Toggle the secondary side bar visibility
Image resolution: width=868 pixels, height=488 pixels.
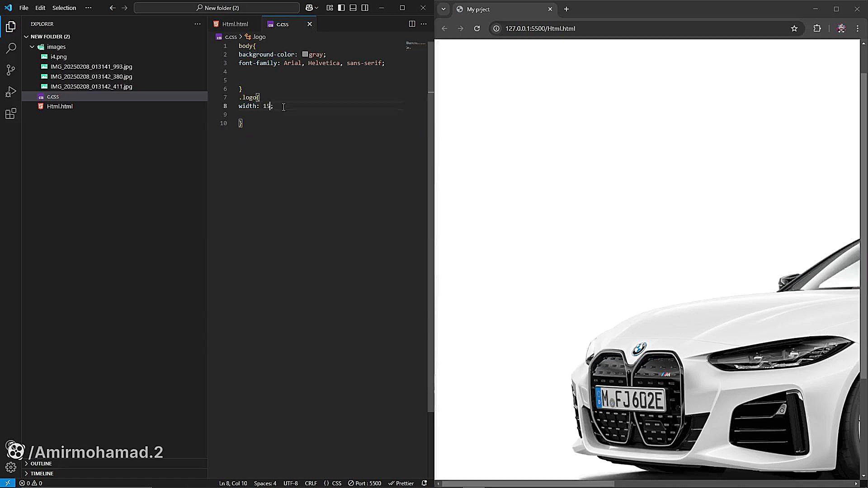pos(365,8)
